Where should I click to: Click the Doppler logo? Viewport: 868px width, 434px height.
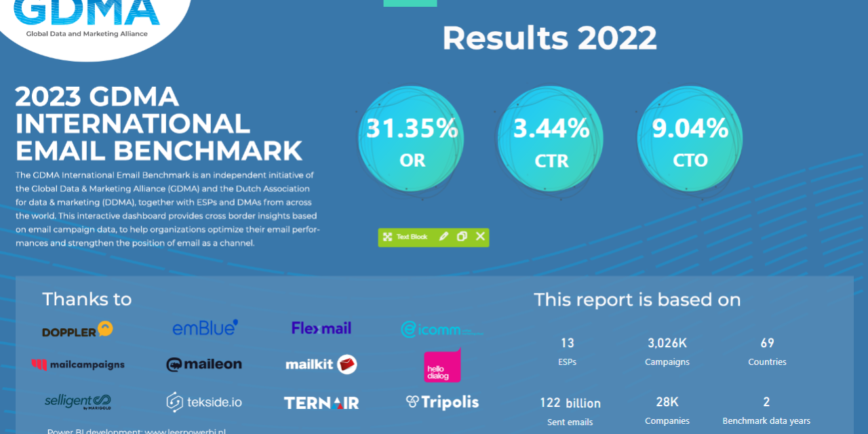point(77,330)
